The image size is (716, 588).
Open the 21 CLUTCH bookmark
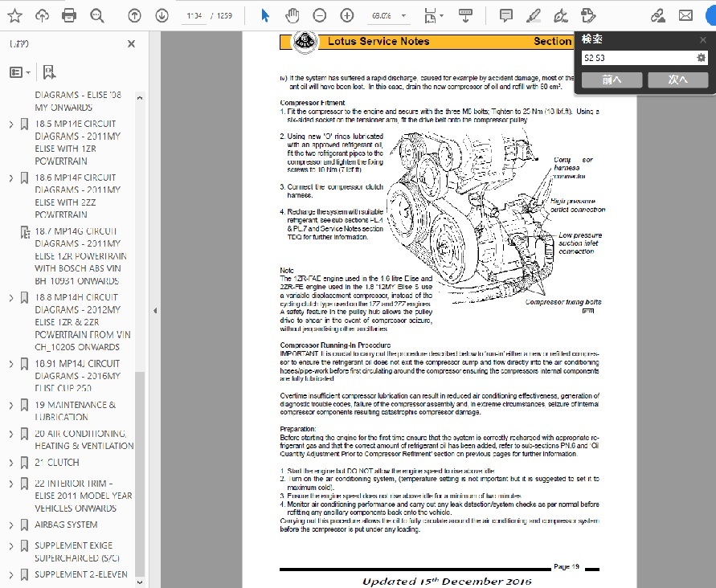tap(57, 463)
